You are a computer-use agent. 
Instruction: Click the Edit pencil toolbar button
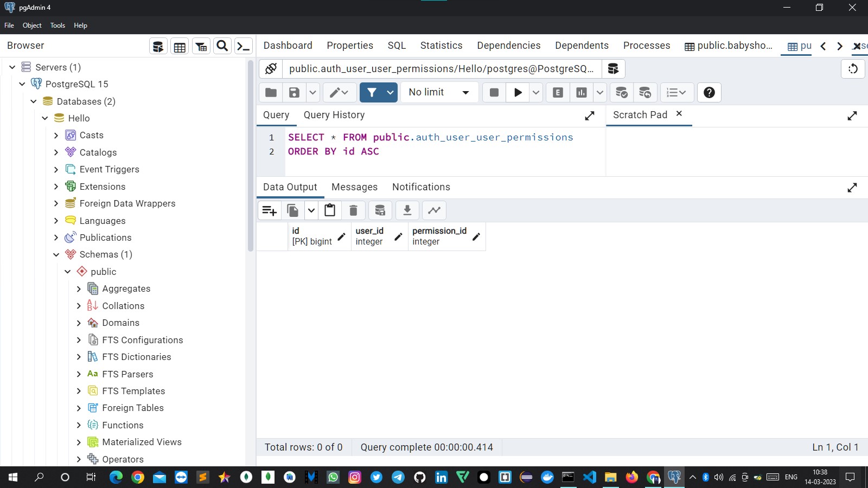(x=340, y=92)
